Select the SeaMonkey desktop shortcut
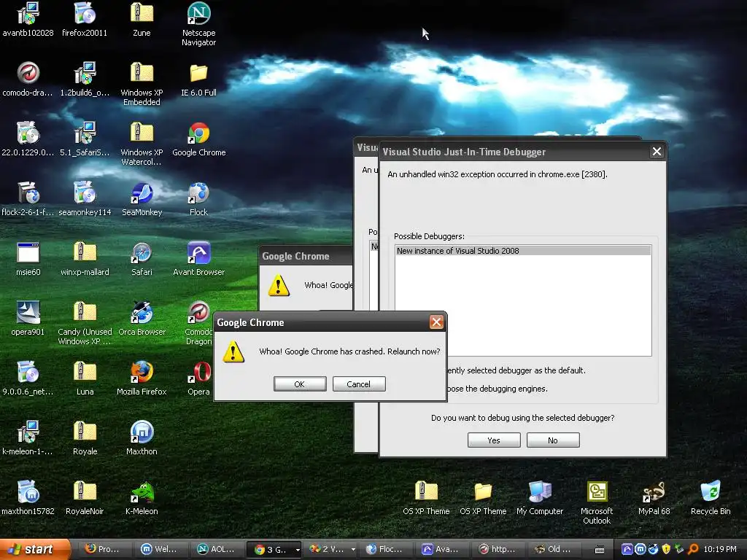 pos(142,199)
